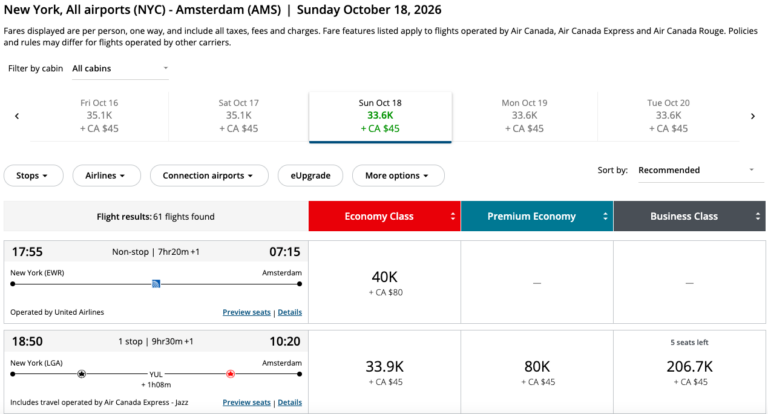Sort by Premium Economy column arrows
This screenshot has height=414, width=768.
[606, 216]
